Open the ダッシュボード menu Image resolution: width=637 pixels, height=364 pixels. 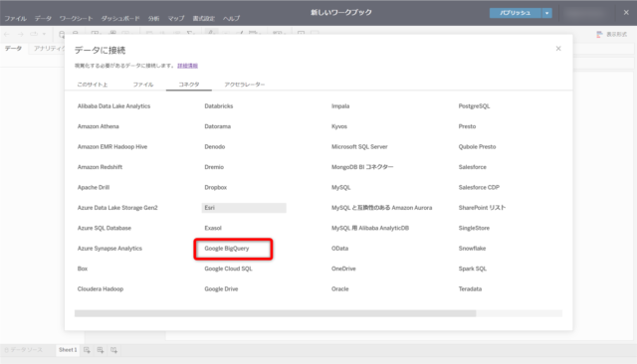[120, 19]
